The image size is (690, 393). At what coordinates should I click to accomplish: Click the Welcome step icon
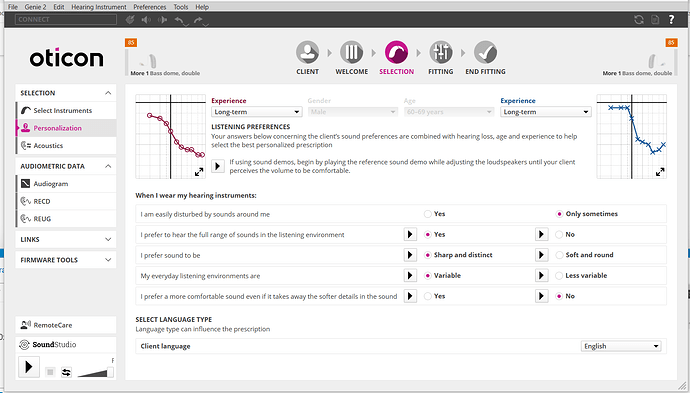(x=352, y=52)
